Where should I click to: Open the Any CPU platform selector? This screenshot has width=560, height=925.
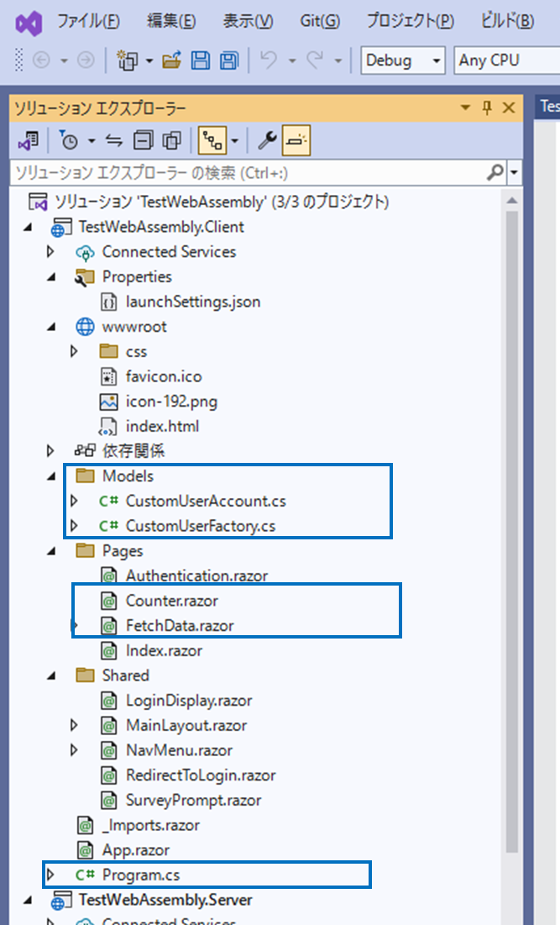click(504, 60)
